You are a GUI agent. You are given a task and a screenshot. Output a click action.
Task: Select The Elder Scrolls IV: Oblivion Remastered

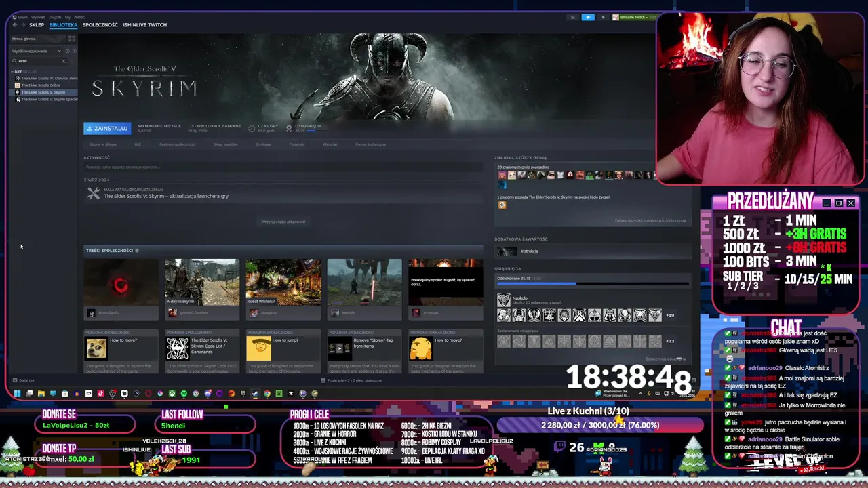[x=45, y=79]
